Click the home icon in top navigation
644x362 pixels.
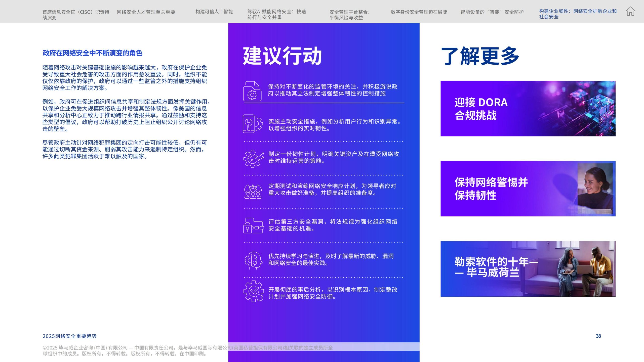(630, 12)
